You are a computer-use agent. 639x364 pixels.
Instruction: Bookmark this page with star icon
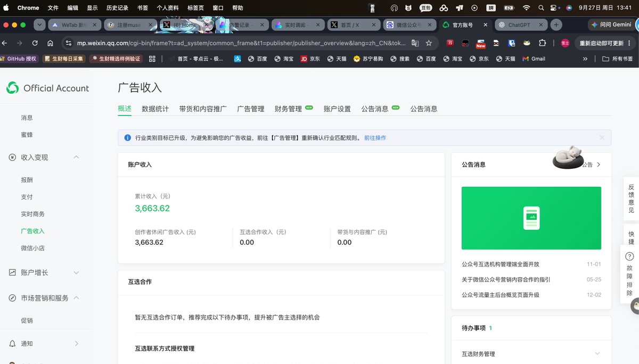coord(429,43)
